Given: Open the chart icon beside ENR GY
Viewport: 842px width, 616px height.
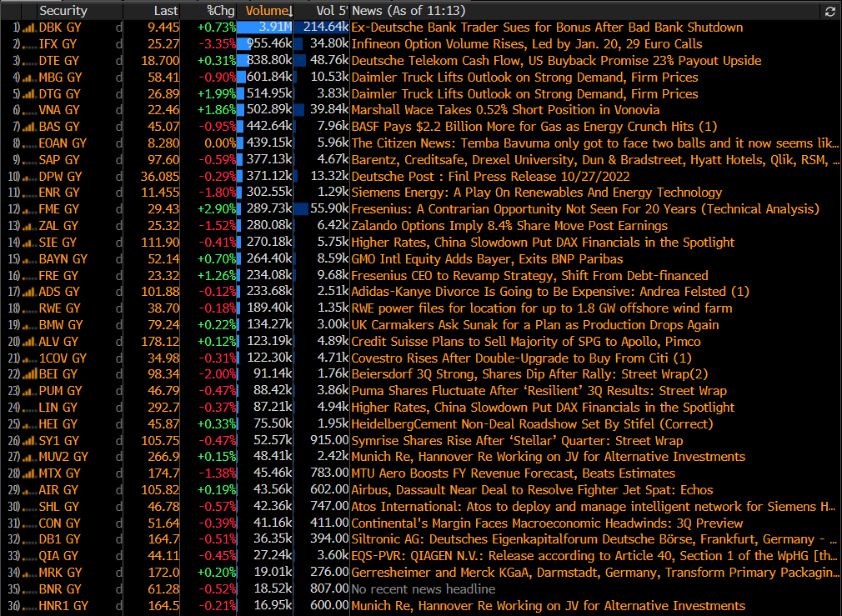Looking at the screenshot, I should pyautogui.click(x=29, y=193).
